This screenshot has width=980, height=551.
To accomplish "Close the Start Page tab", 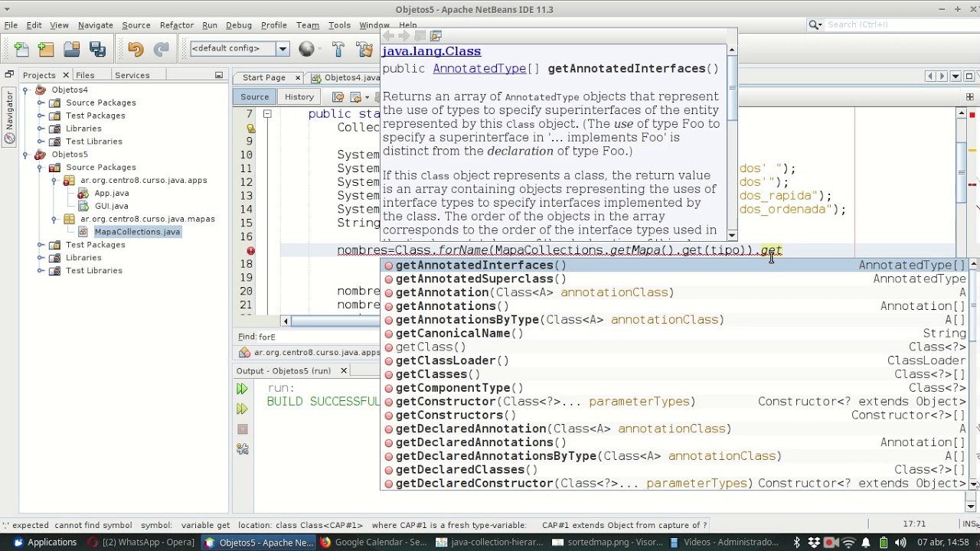I will click(297, 77).
